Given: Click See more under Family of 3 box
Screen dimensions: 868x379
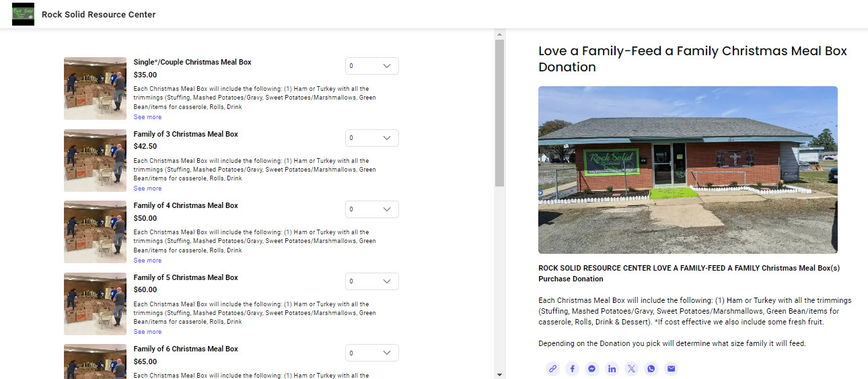Looking at the screenshot, I should point(147,188).
